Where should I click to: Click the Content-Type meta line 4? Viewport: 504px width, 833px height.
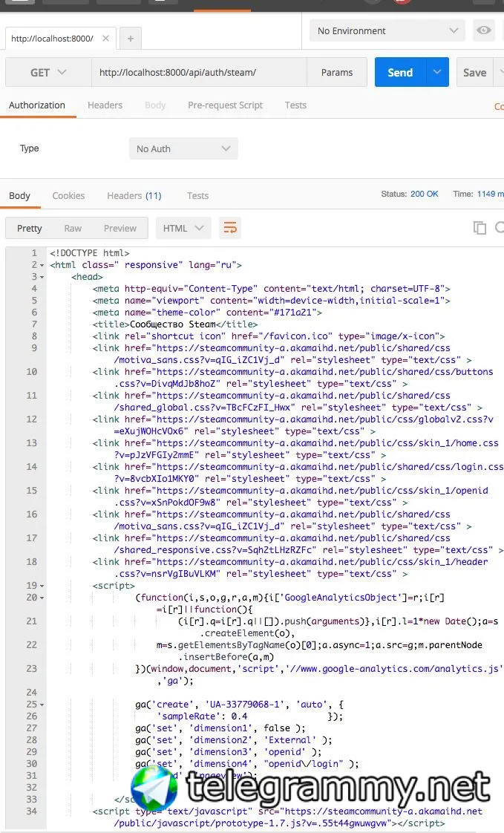pyautogui.click(x=272, y=289)
